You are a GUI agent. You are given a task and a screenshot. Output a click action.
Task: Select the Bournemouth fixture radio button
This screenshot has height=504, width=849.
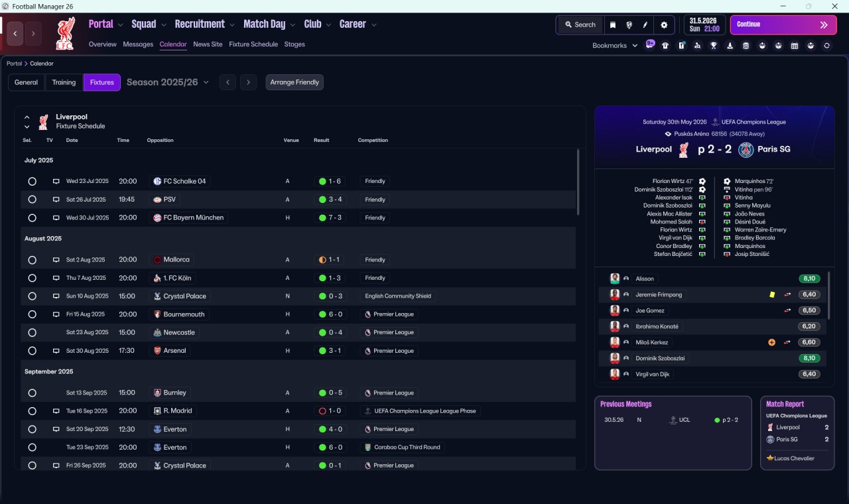pyautogui.click(x=32, y=314)
